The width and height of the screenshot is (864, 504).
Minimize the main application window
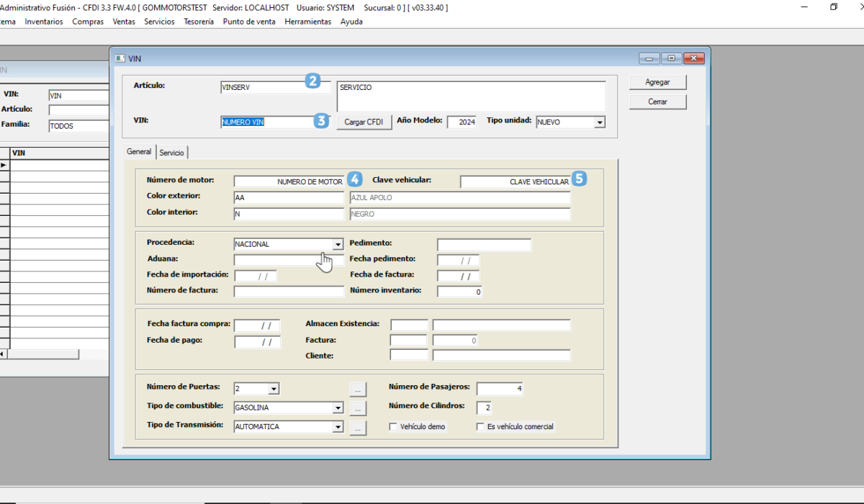[x=804, y=6]
